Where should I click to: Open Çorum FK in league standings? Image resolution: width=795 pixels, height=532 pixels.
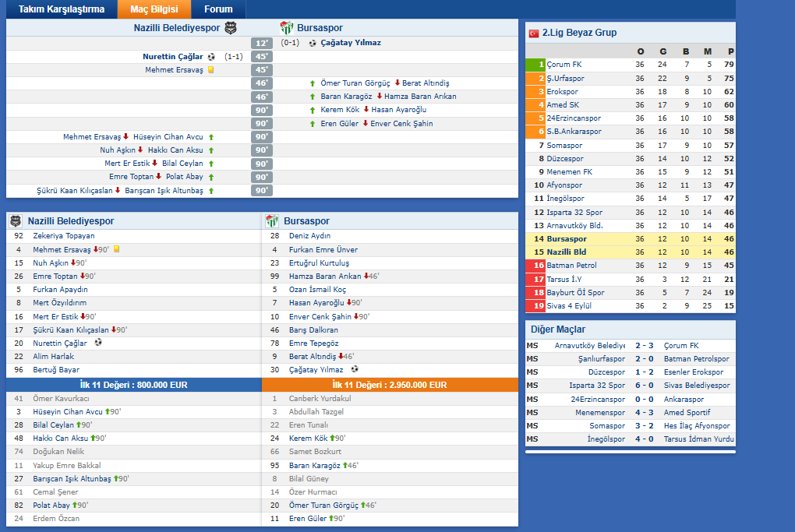[x=564, y=65]
